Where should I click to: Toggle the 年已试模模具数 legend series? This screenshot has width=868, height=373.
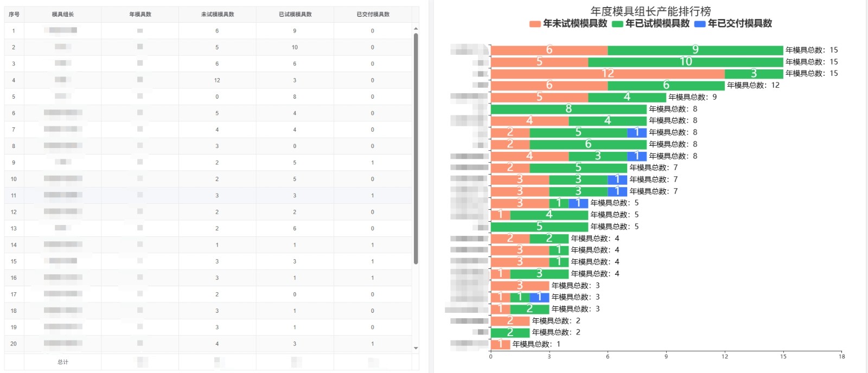(x=650, y=23)
